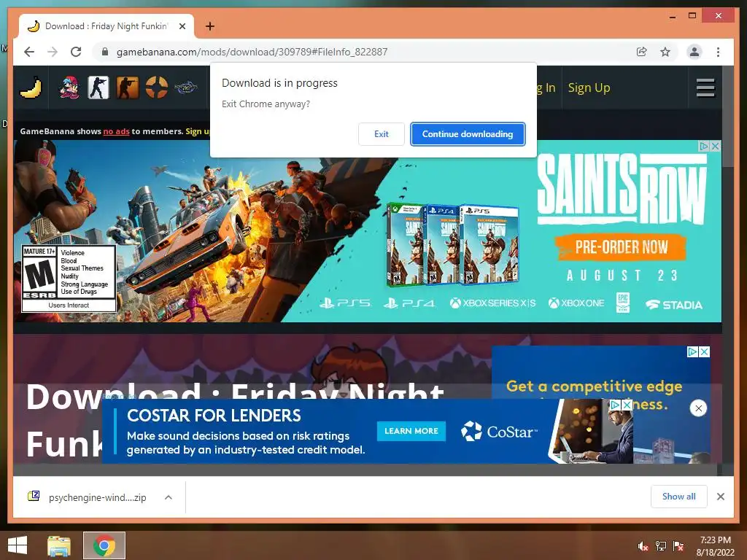Viewport: 747px width, 560px height.
Task: Select the Download : Friday Night Funkin' tab
Action: click(x=107, y=26)
